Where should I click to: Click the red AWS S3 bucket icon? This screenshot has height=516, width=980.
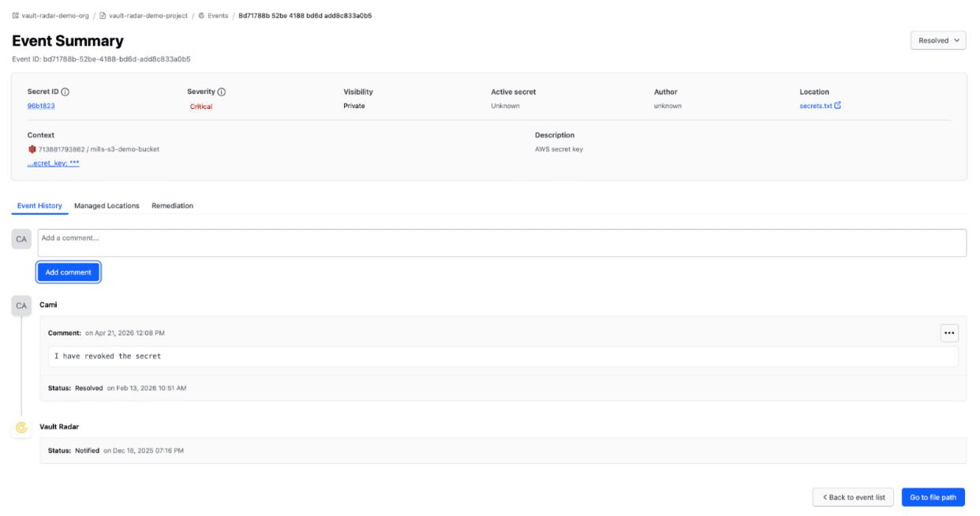point(32,149)
